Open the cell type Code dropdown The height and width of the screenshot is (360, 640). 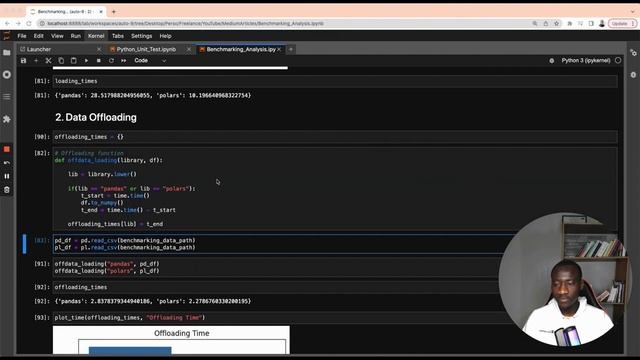pyautogui.click(x=150, y=60)
